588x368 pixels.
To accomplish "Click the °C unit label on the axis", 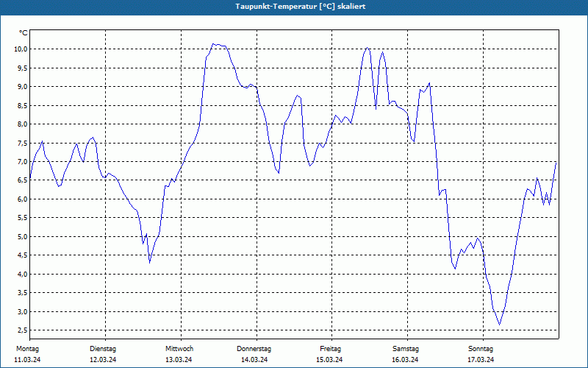I will 24,33.
